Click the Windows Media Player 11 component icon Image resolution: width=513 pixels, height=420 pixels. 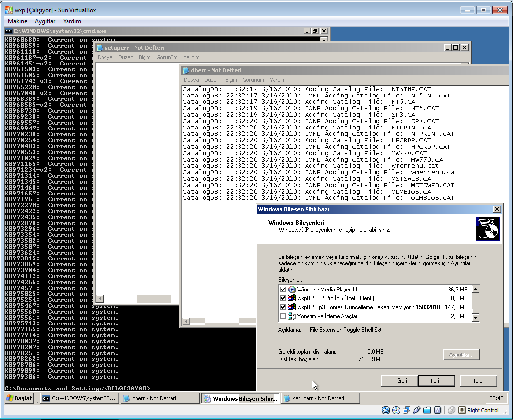[x=292, y=289]
